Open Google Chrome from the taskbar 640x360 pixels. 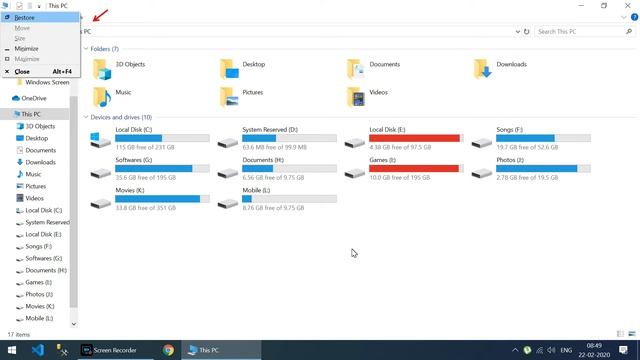(168, 350)
